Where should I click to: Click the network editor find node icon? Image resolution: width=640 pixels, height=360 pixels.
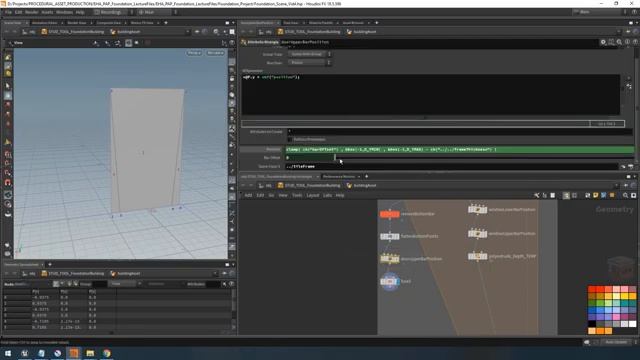click(625, 196)
